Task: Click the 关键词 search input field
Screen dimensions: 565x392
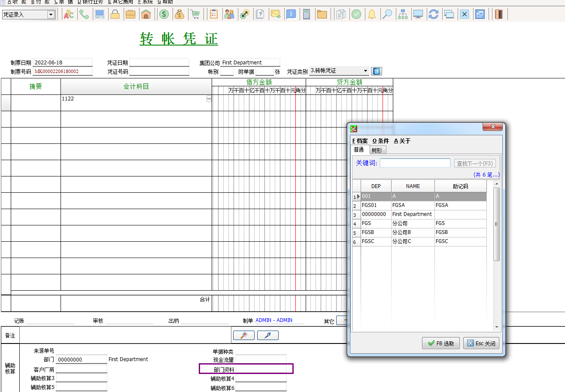Action: 415,163
